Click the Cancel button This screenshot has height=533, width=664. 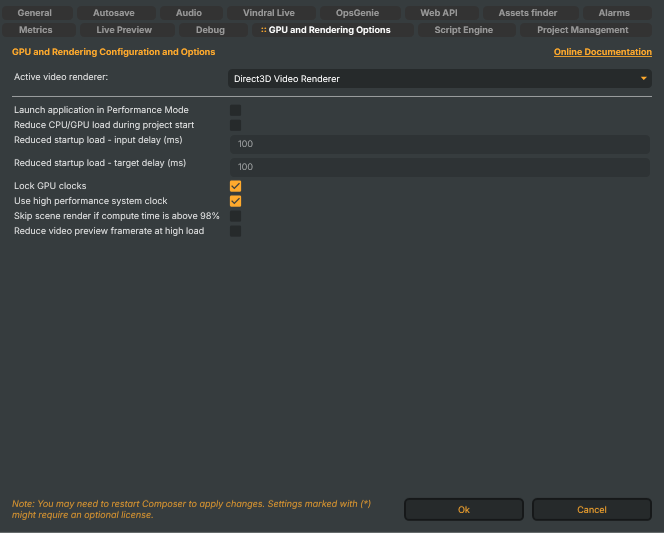pos(592,510)
